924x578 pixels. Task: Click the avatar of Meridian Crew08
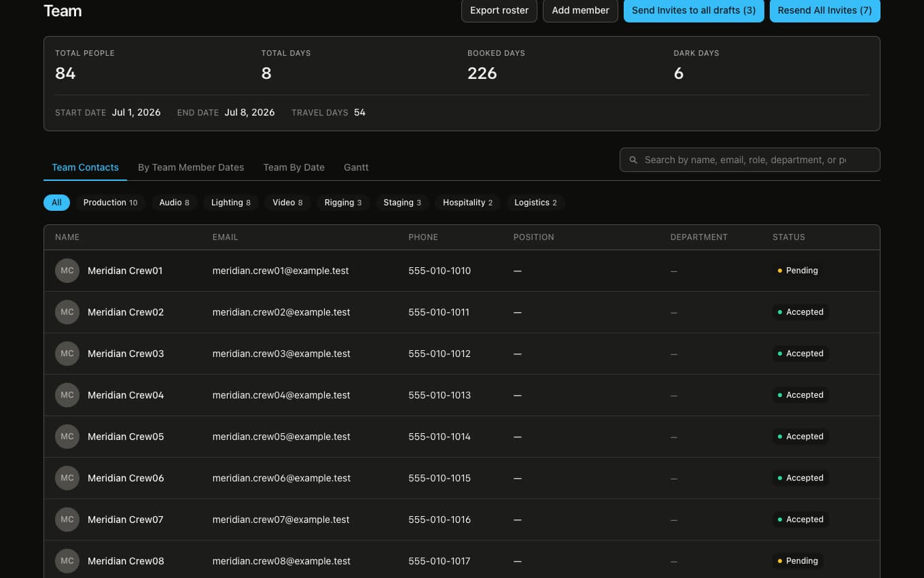(x=67, y=561)
